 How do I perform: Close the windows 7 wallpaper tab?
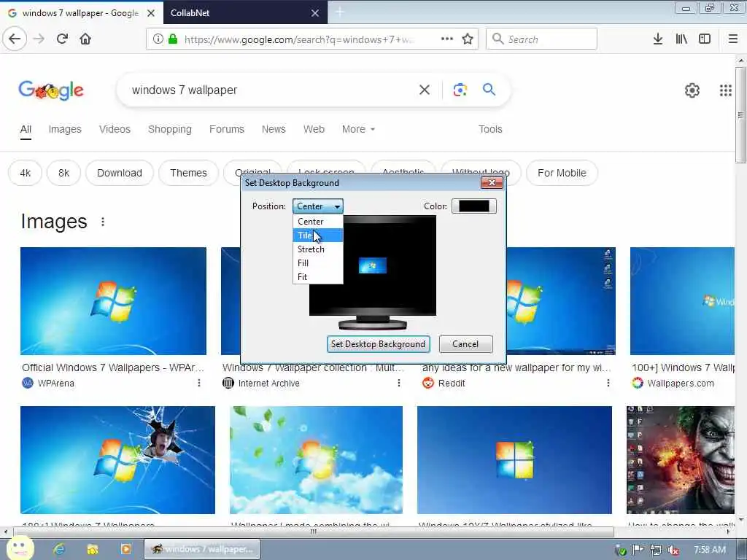click(x=151, y=13)
